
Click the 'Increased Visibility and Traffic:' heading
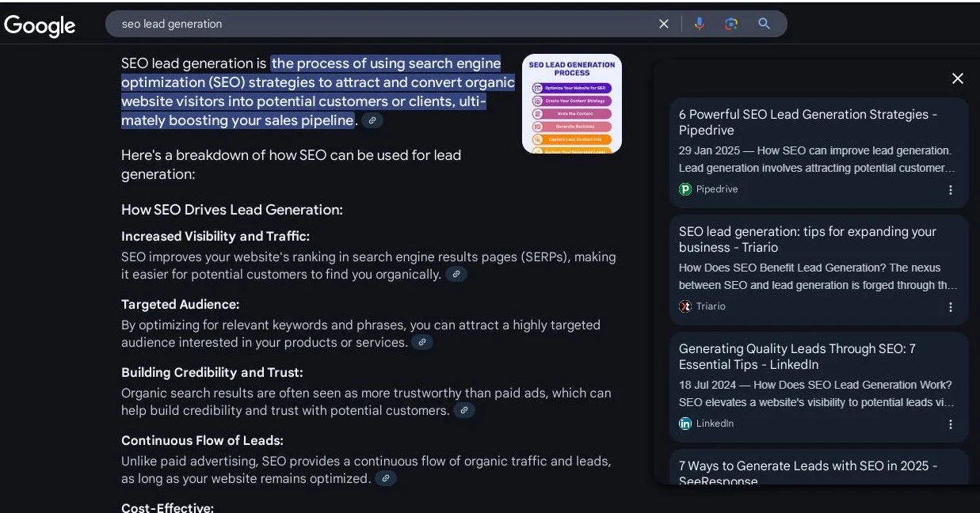tap(215, 236)
